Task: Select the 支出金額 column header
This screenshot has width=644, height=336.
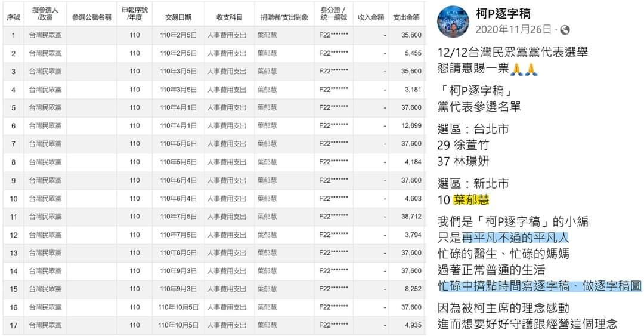Action: [x=407, y=17]
